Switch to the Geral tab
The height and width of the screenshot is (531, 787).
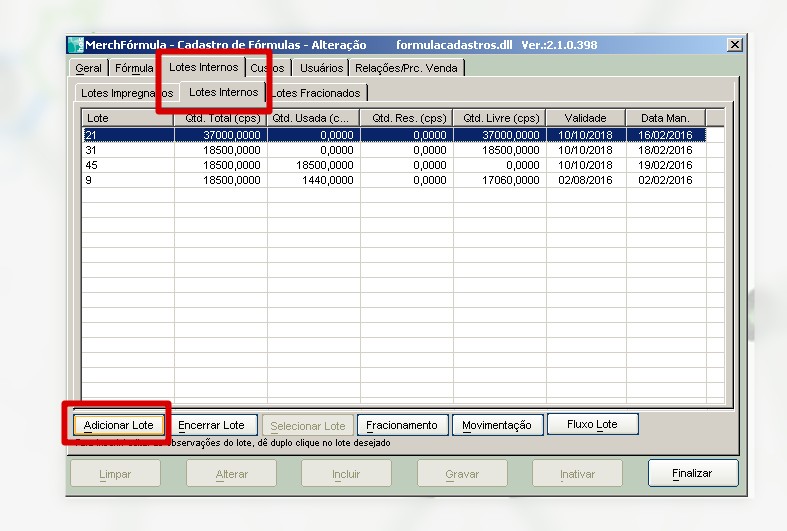pyautogui.click(x=88, y=68)
